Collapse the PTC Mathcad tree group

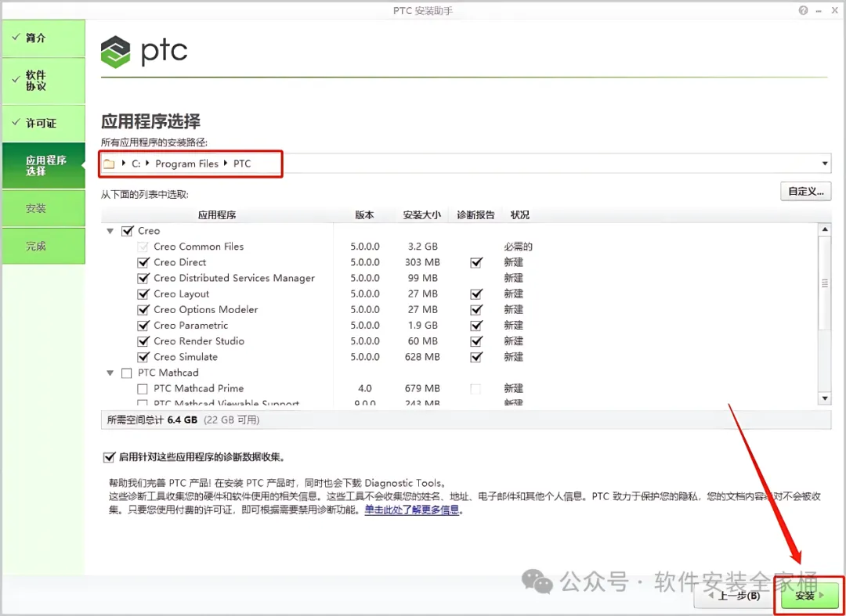click(110, 373)
